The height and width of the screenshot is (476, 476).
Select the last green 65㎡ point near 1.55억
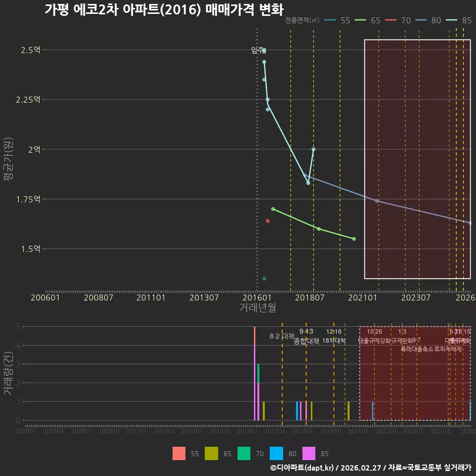[354, 239]
